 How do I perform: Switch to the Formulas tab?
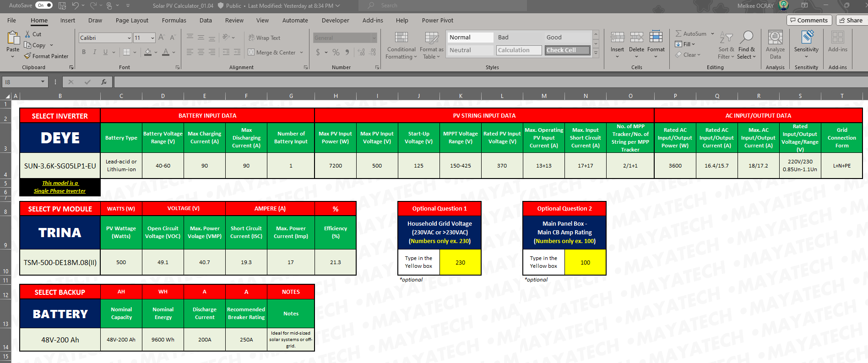[174, 21]
